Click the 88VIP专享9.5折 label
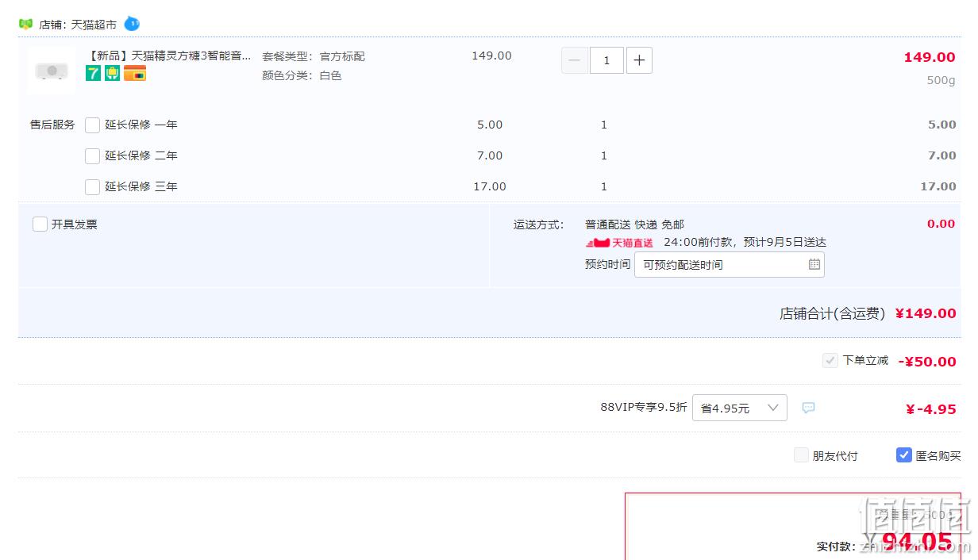Image resolution: width=978 pixels, height=560 pixels. click(x=644, y=407)
